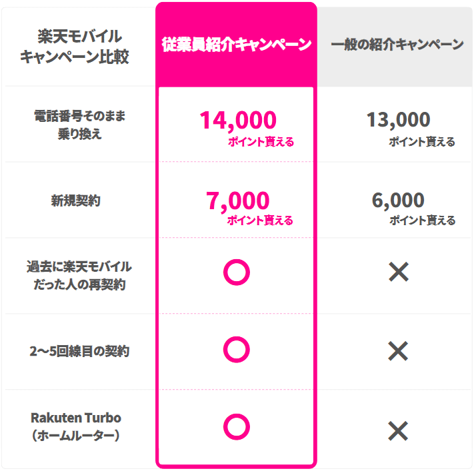Click the gray 13,000 points value
Screen dimensions: 476x473
point(398,120)
